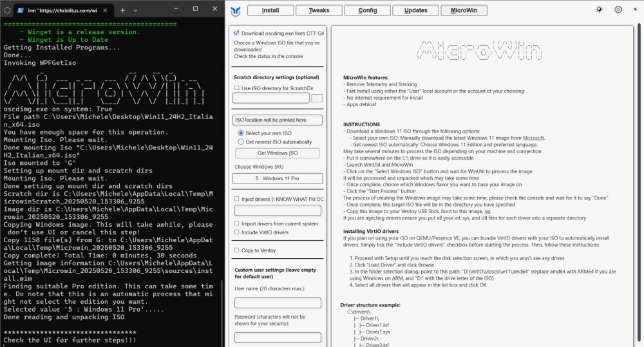Click the ISO location text box
This screenshot has width=644, height=347.
pos(277,120)
